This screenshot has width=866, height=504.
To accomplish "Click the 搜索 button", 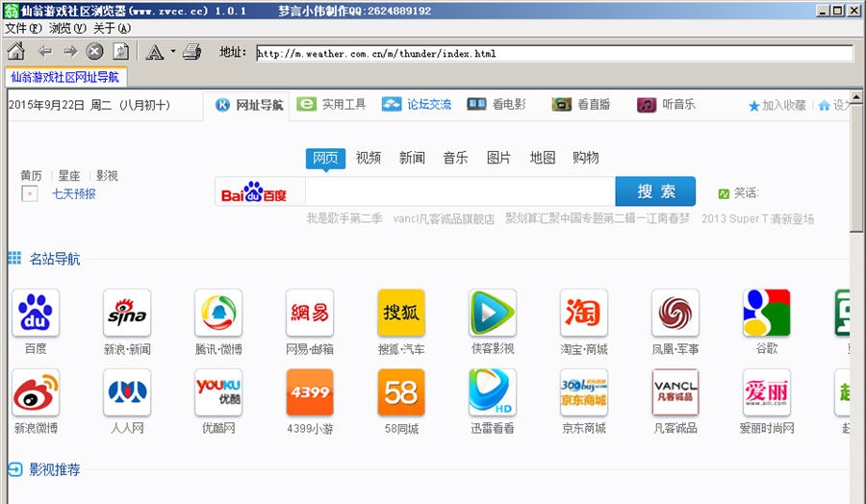I will [x=655, y=191].
